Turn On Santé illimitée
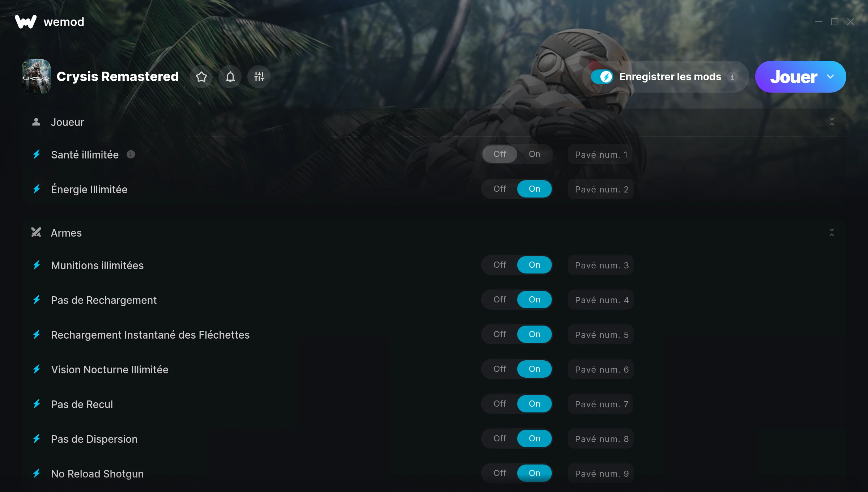This screenshot has height=492, width=868. point(535,154)
